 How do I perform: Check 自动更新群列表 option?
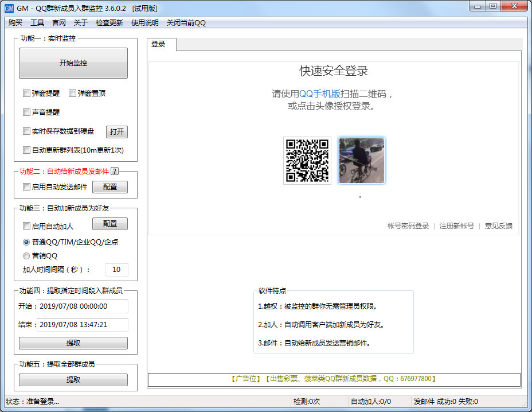point(26,150)
